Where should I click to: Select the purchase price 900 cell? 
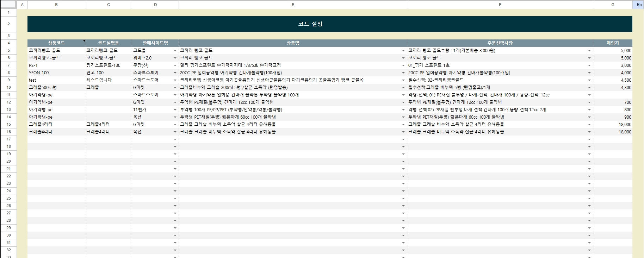point(613,117)
